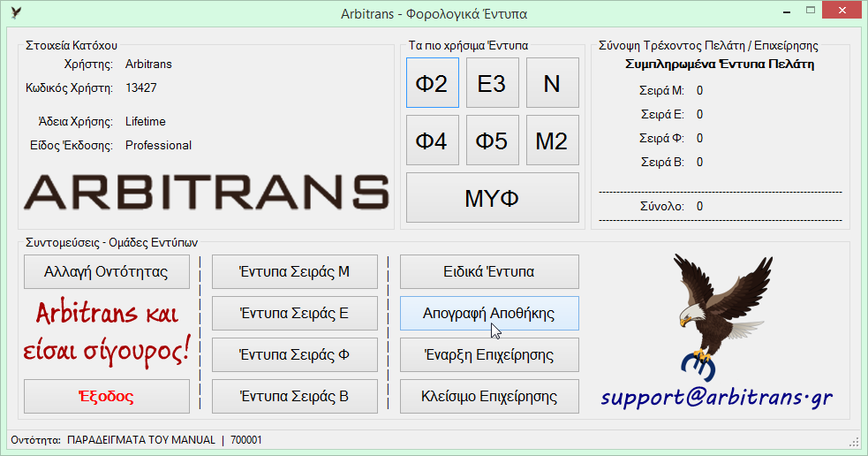This screenshot has height=456, width=868.
Task: Open the Φ2 form
Action: coord(433,82)
